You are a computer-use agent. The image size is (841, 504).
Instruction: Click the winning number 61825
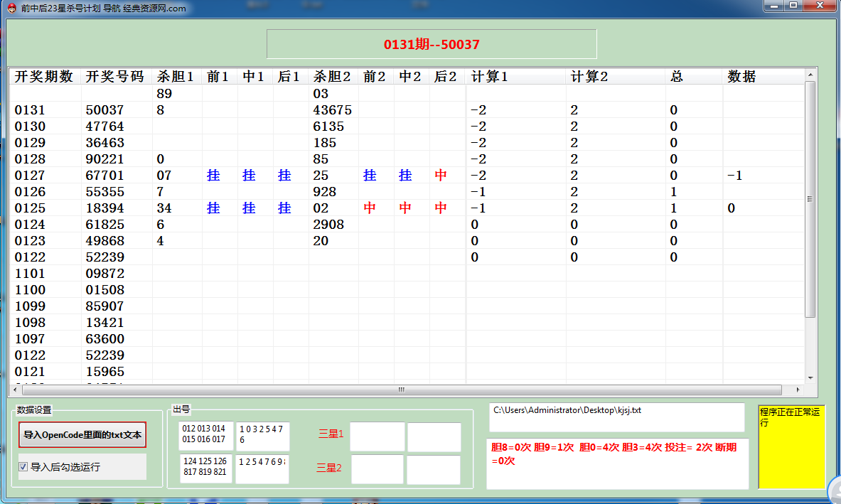tap(105, 225)
